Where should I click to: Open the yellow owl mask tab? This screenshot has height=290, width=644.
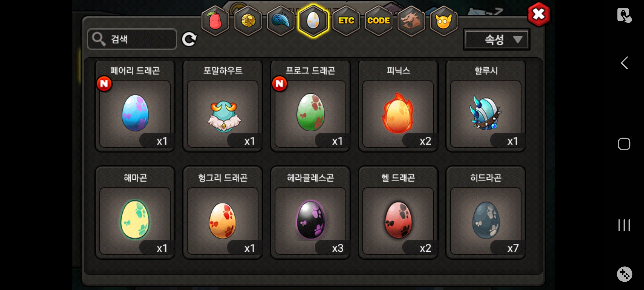444,21
